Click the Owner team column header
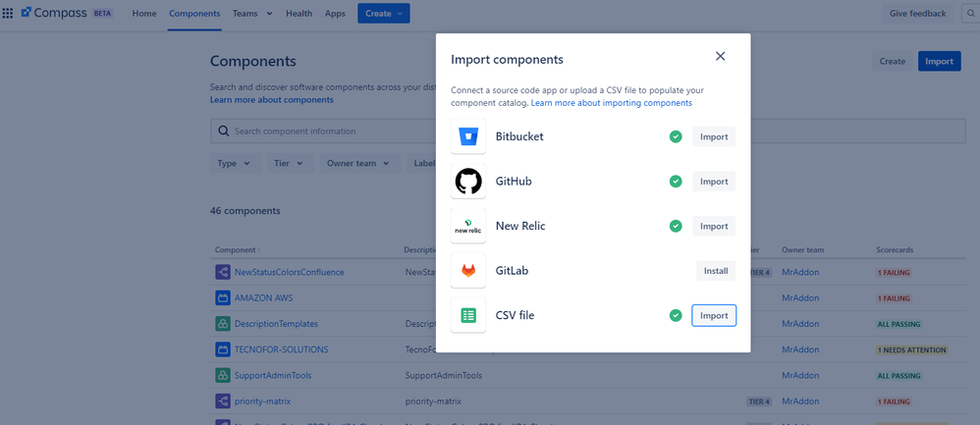This screenshot has width=980, height=425. pos(802,250)
